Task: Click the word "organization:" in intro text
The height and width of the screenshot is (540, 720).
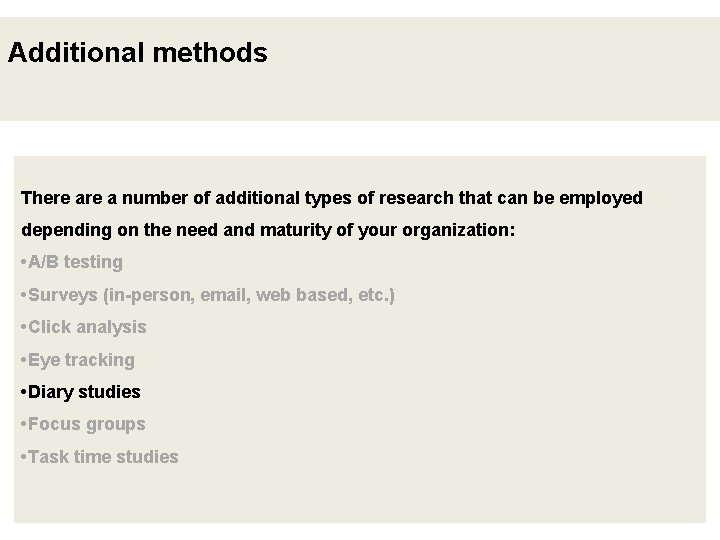Action: 459,230
